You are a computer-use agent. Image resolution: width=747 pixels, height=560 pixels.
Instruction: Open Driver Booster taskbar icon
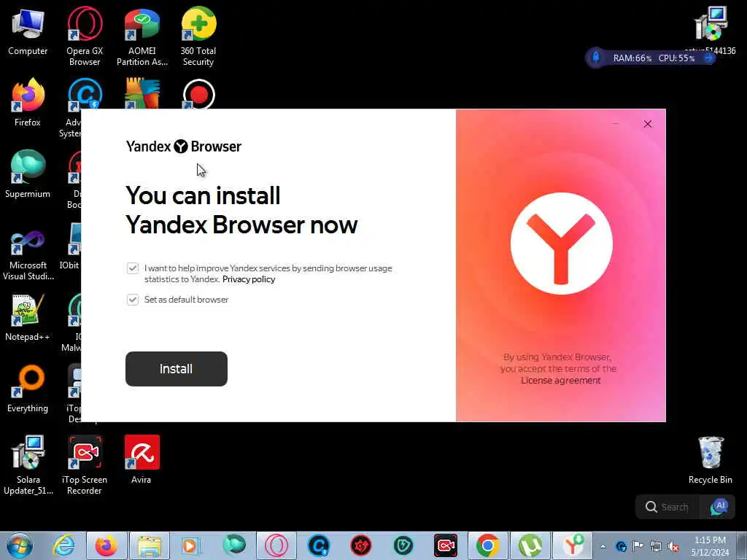point(361,545)
